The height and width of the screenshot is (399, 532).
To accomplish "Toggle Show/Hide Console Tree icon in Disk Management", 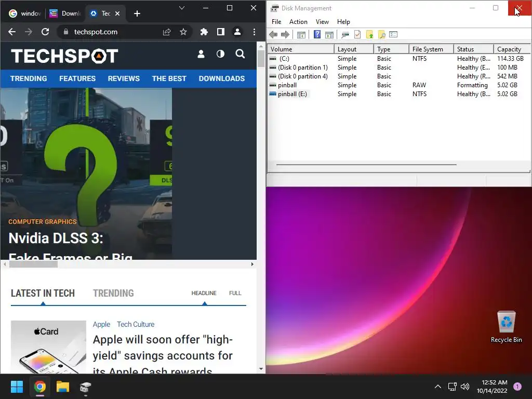I will (301, 35).
